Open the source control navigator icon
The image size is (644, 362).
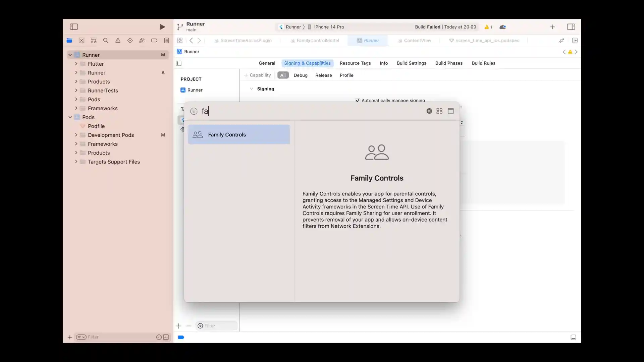(x=82, y=41)
